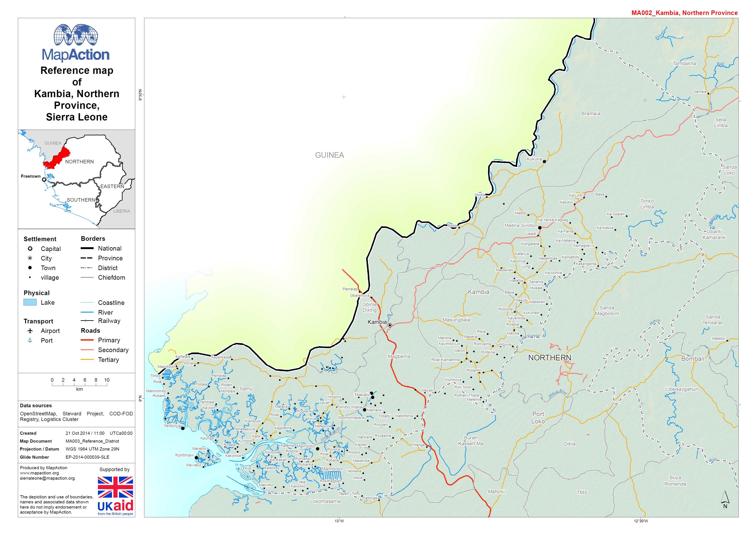
Task: Click the Makatic town label
Action: pos(363,395)
